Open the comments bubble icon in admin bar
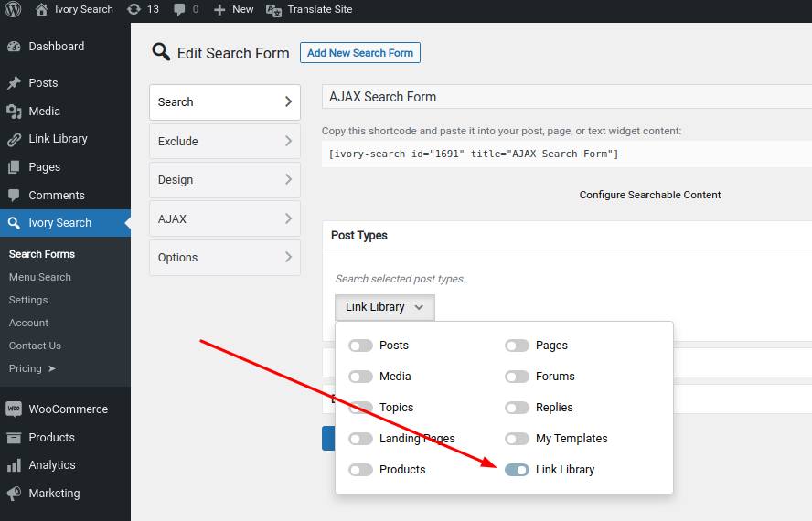 coord(179,9)
